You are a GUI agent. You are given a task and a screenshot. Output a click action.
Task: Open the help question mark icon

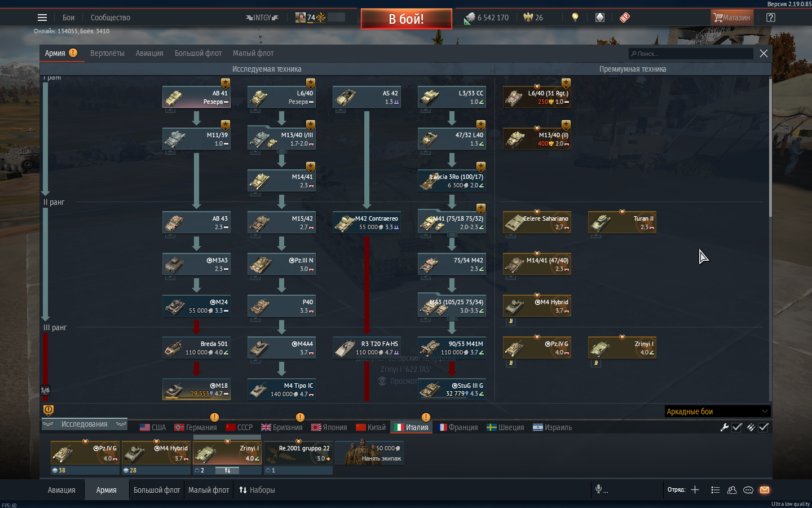pyautogui.click(x=771, y=17)
